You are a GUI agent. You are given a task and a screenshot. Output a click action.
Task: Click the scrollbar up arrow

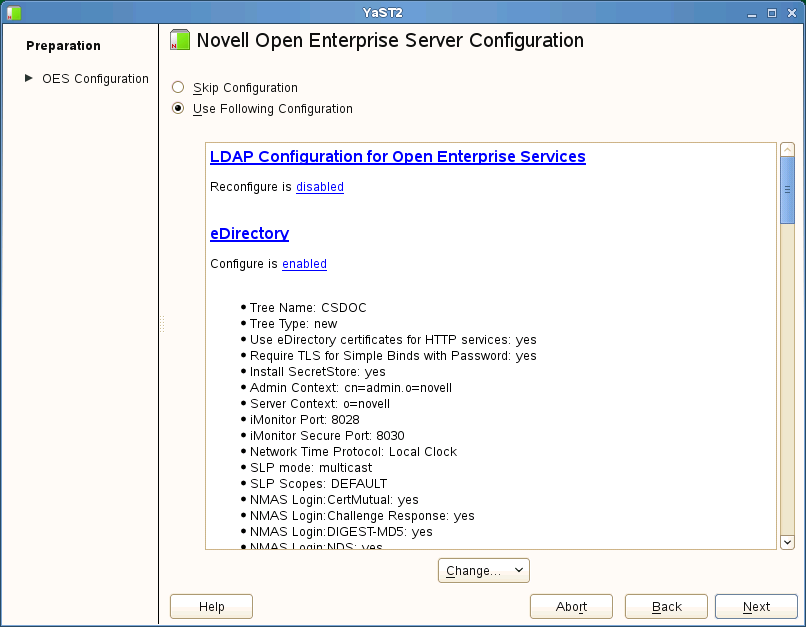point(787,150)
